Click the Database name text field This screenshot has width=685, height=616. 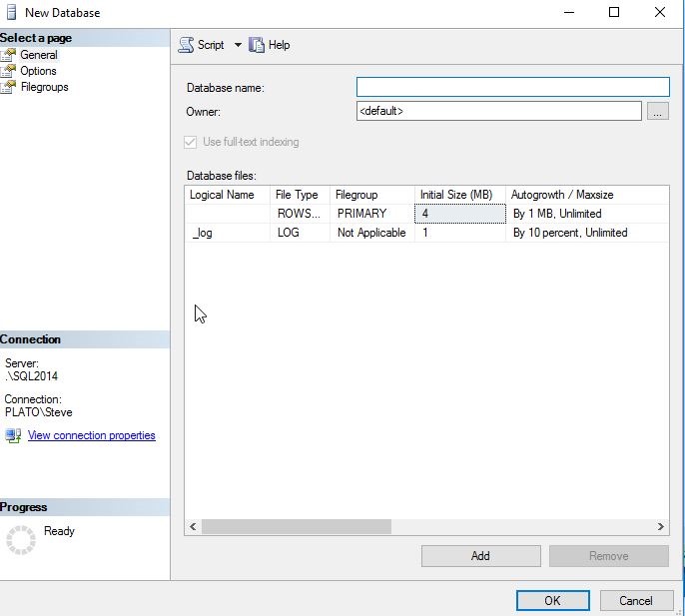(x=512, y=88)
